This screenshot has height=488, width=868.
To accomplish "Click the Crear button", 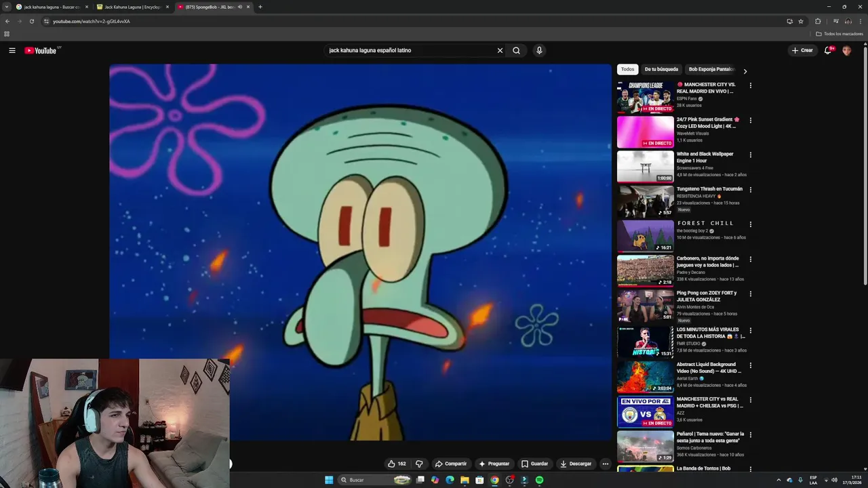I will tap(802, 50).
